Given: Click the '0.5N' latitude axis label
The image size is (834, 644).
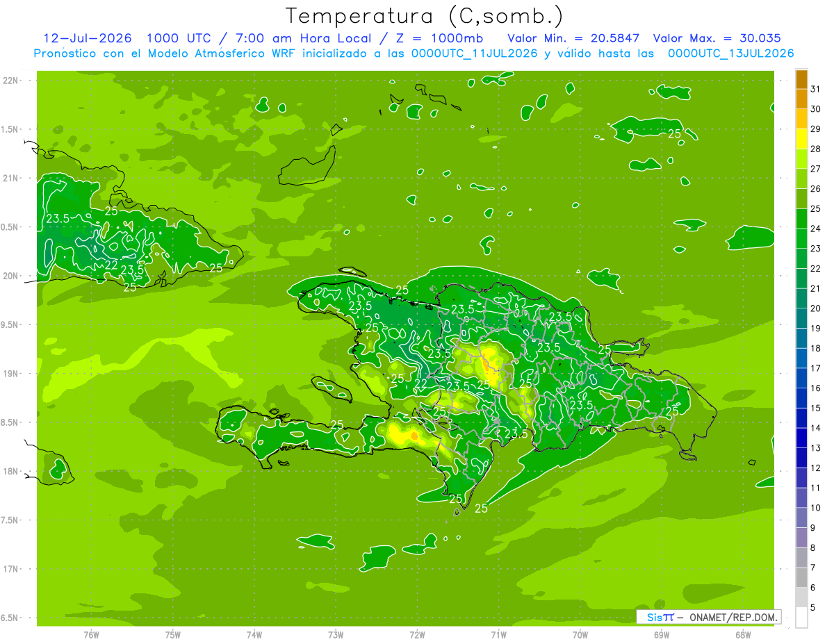Looking at the screenshot, I should [10, 227].
